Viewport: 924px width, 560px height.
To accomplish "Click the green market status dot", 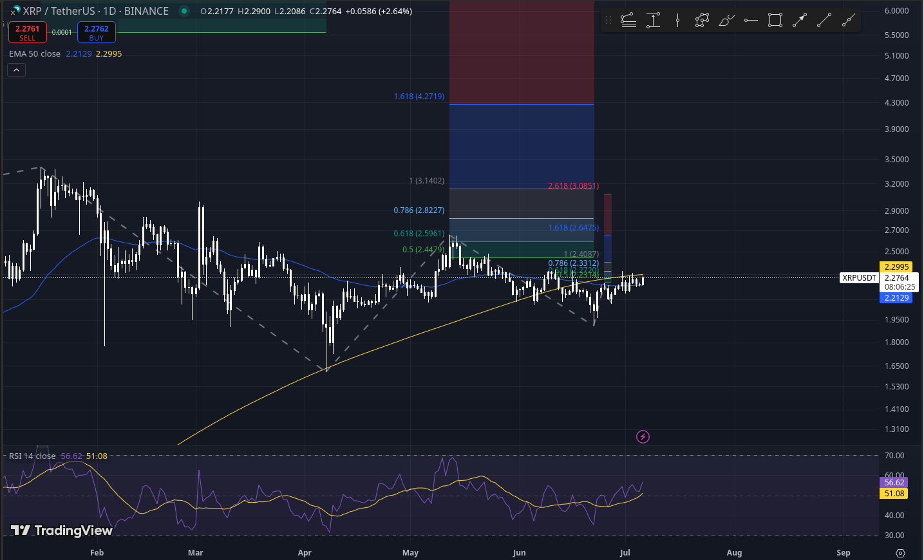I will (x=184, y=11).
